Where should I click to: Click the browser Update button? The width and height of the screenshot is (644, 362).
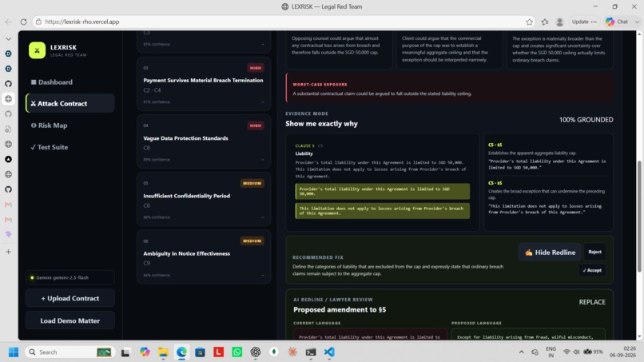(x=584, y=22)
